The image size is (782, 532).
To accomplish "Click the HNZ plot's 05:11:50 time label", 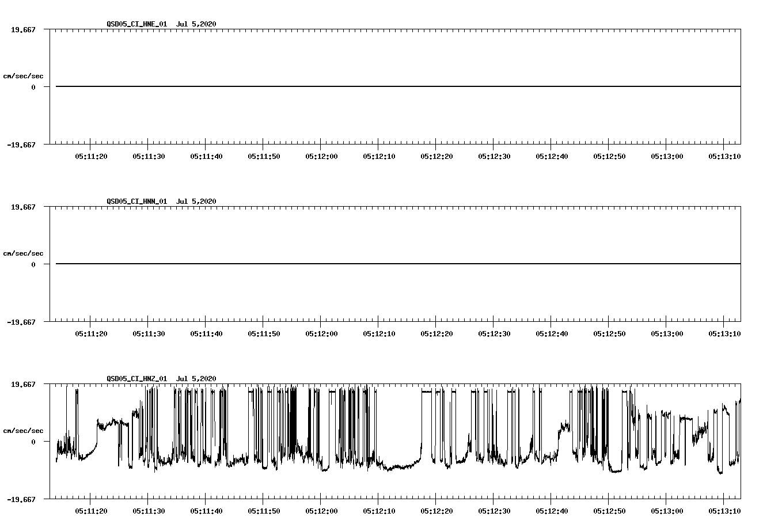I will (x=264, y=511).
